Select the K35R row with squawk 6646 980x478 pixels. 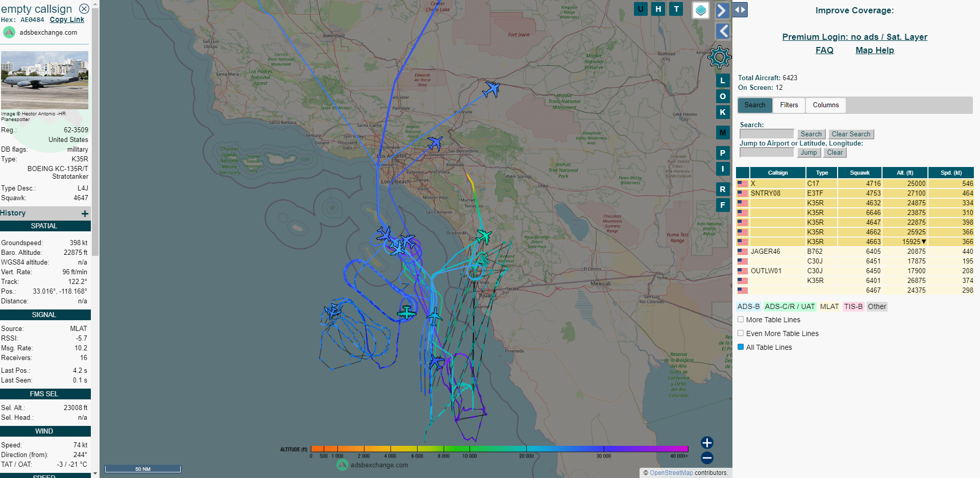[x=855, y=212]
